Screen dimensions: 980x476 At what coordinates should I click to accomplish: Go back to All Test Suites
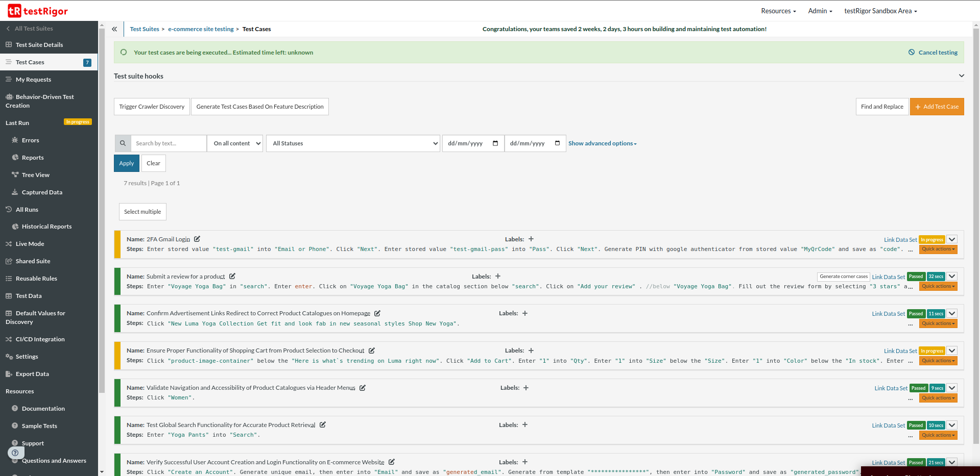tap(30, 29)
